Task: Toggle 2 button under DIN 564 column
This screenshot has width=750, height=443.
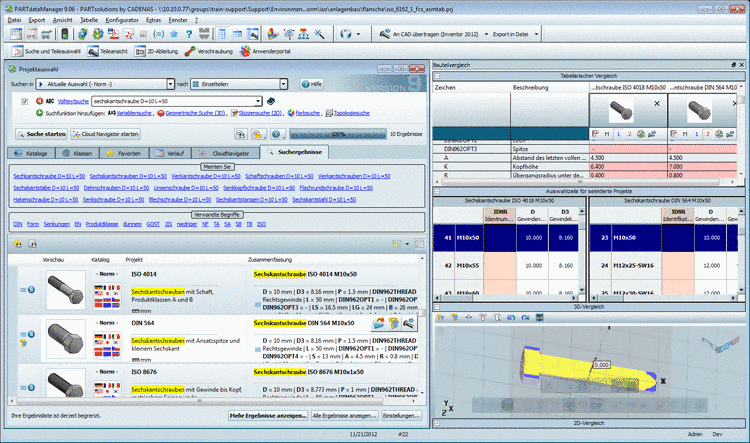Action: pos(707,134)
